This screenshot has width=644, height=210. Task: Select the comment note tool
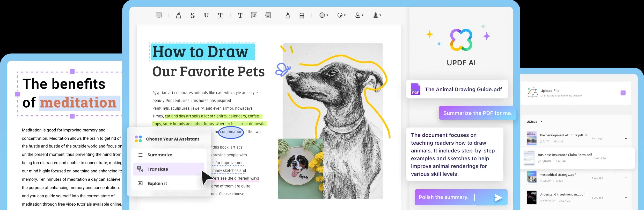[x=159, y=15]
